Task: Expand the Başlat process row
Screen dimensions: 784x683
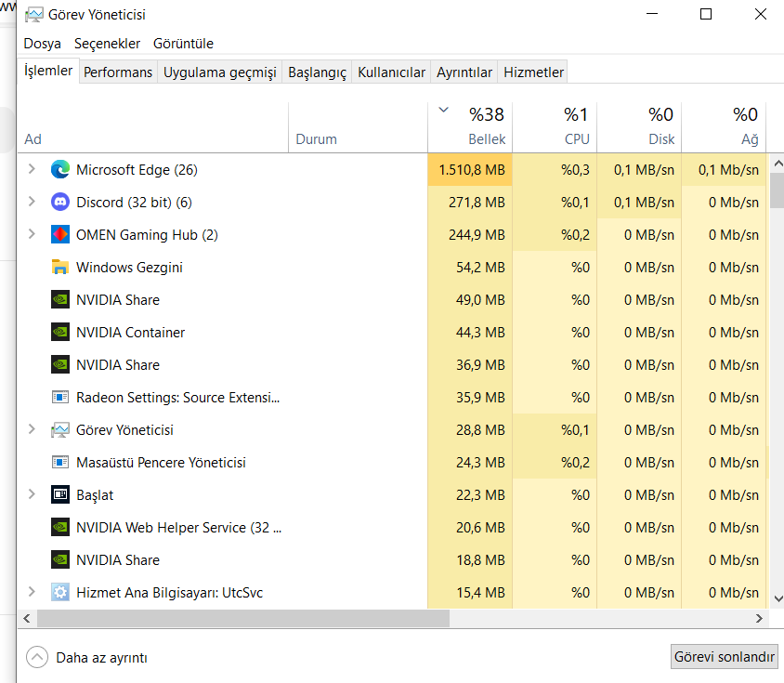Action: click(x=32, y=494)
